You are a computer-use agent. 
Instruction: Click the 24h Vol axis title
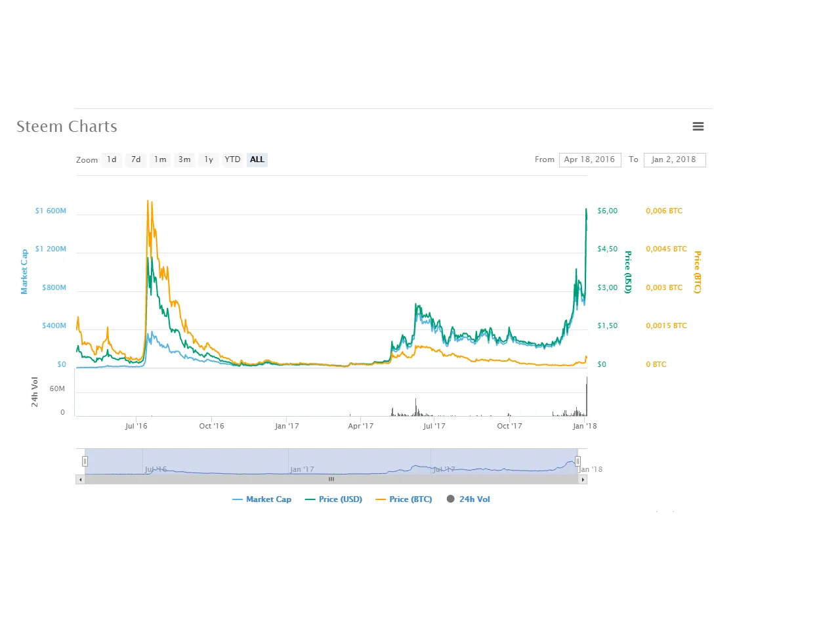click(x=35, y=392)
